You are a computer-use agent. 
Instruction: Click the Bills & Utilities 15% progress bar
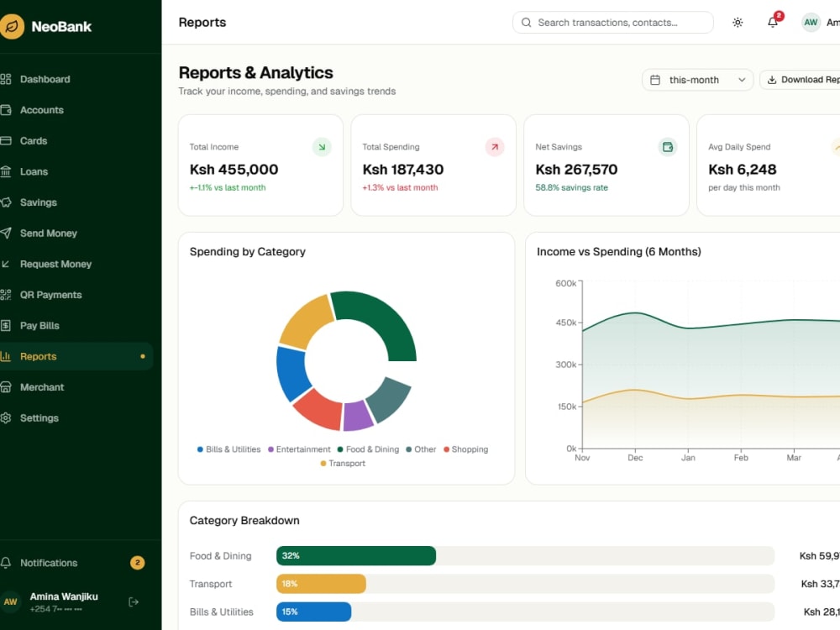(314, 612)
